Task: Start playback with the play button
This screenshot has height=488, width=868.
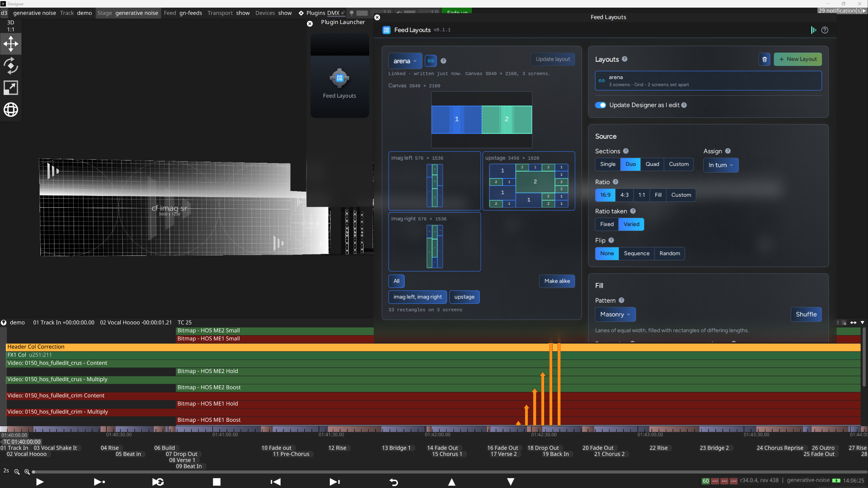Action: pyautogui.click(x=40, y=482)
